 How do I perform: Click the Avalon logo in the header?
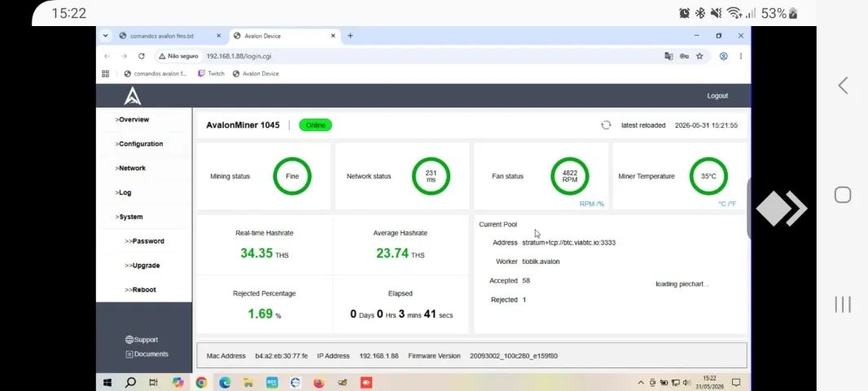[x=132, y=96]
